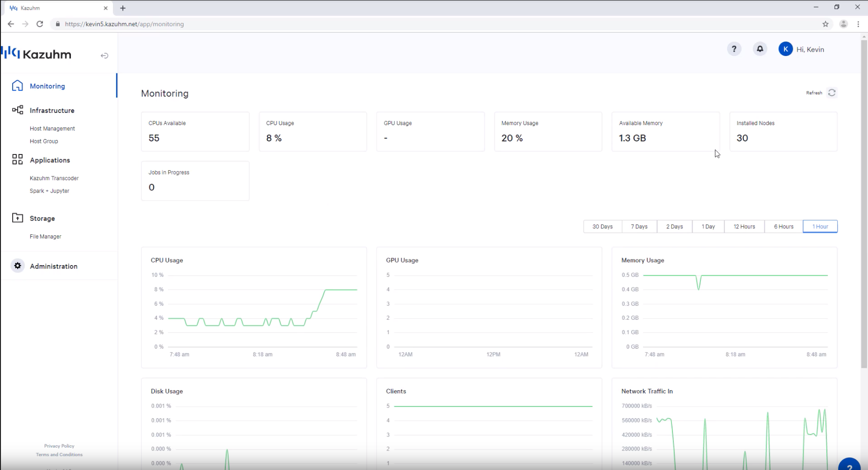Click the Refresh circular arrows icon
This screenshot has height=470, width=868.
tap(832, 92)
